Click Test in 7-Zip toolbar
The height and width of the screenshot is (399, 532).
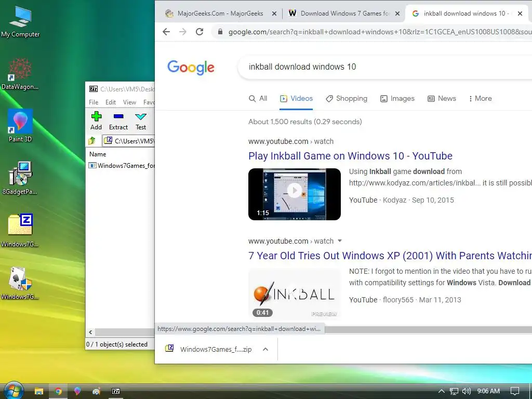click(140, 121)
